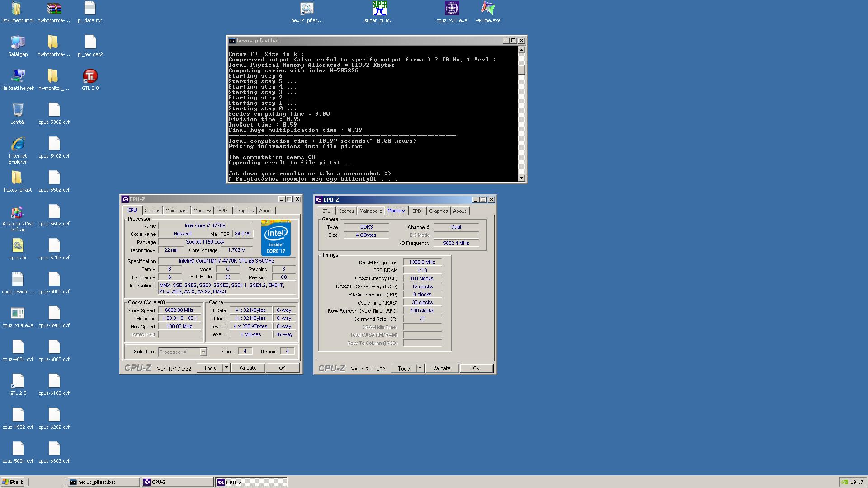868x488 pixels.
Task: Click the Intel Core i7 logo badge
Action: point(276,238)
